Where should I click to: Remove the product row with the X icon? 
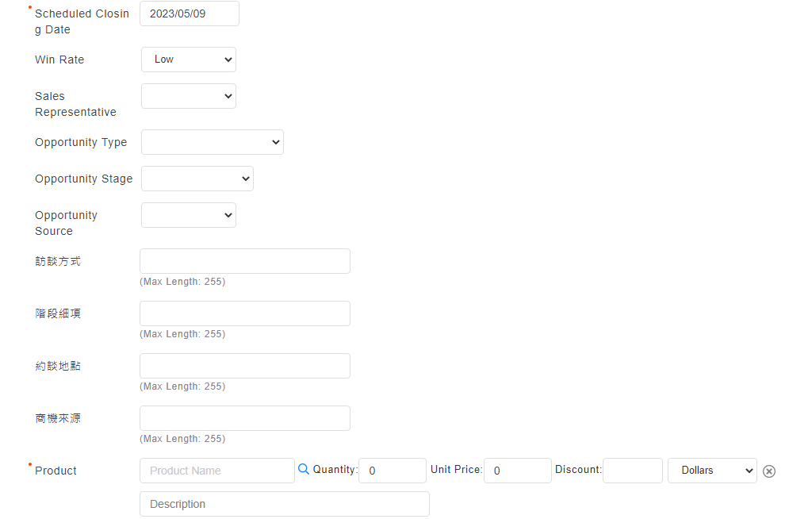click(x=768, y=471)
